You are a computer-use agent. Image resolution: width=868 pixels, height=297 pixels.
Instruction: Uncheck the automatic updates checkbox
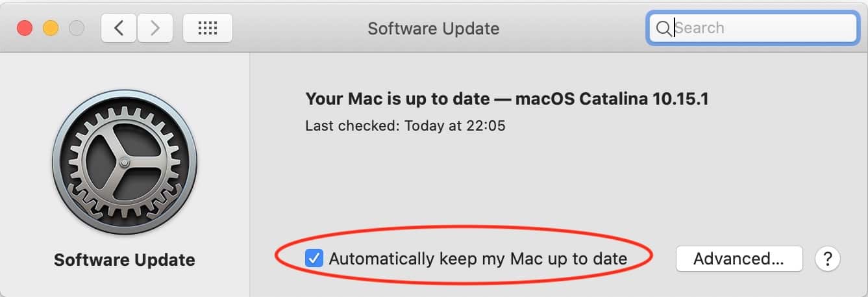coord(314,259)
